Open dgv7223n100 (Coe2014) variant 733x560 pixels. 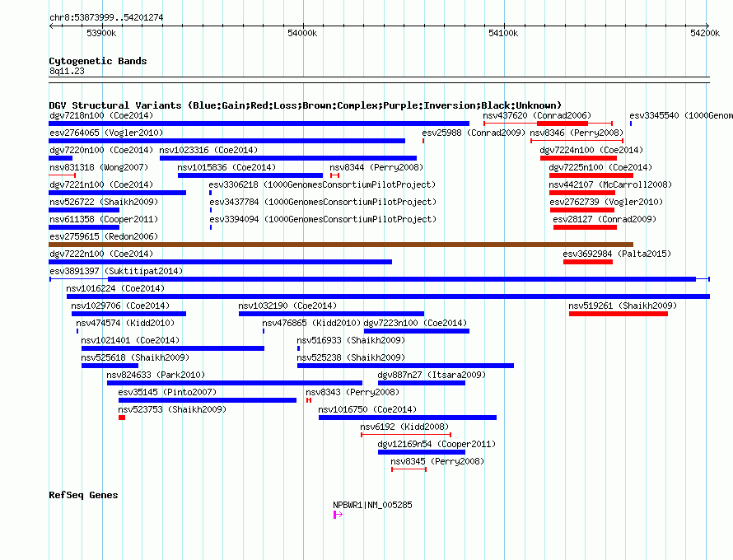417,331
